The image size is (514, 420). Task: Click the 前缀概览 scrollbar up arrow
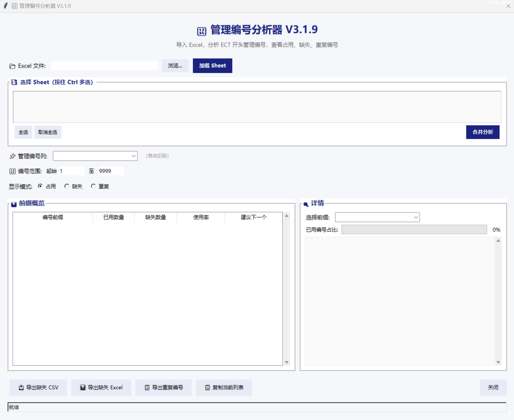click(286, 216)
